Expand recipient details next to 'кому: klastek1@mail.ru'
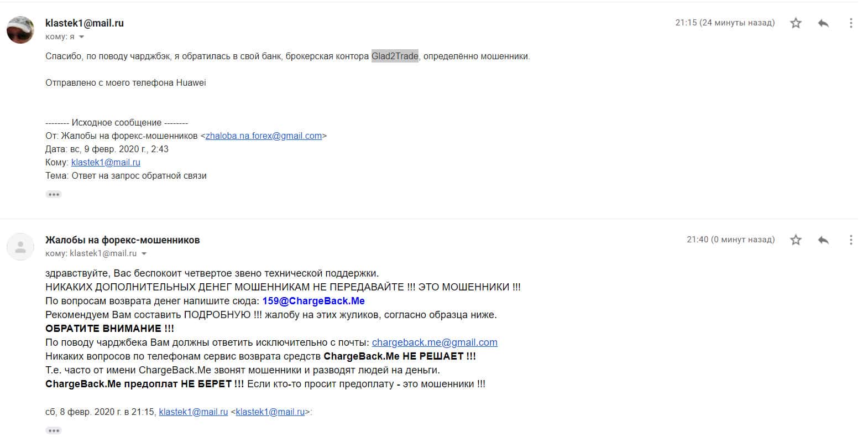Screen dimensions: 868x447 [x=144, y=254]
